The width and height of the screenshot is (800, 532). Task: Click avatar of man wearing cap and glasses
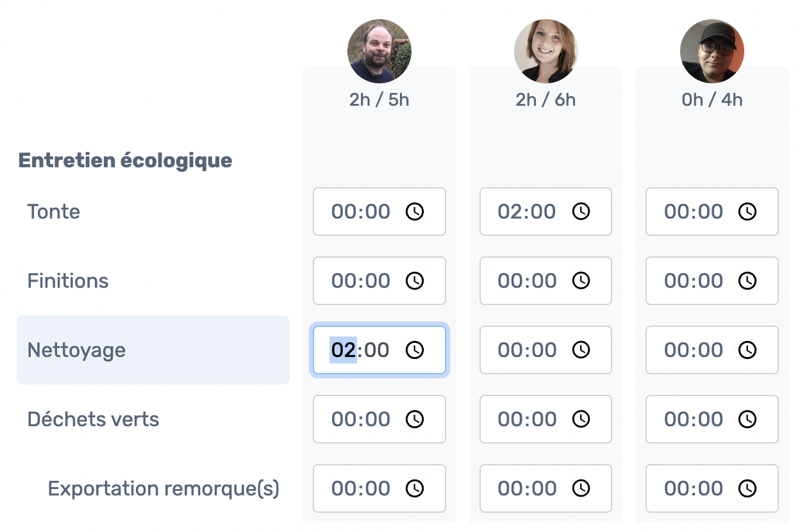(712, 51)
